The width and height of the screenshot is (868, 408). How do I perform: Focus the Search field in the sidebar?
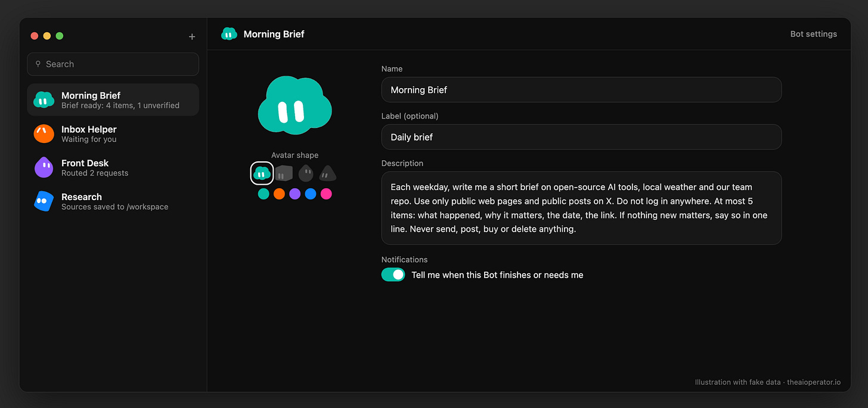(113, 64)
